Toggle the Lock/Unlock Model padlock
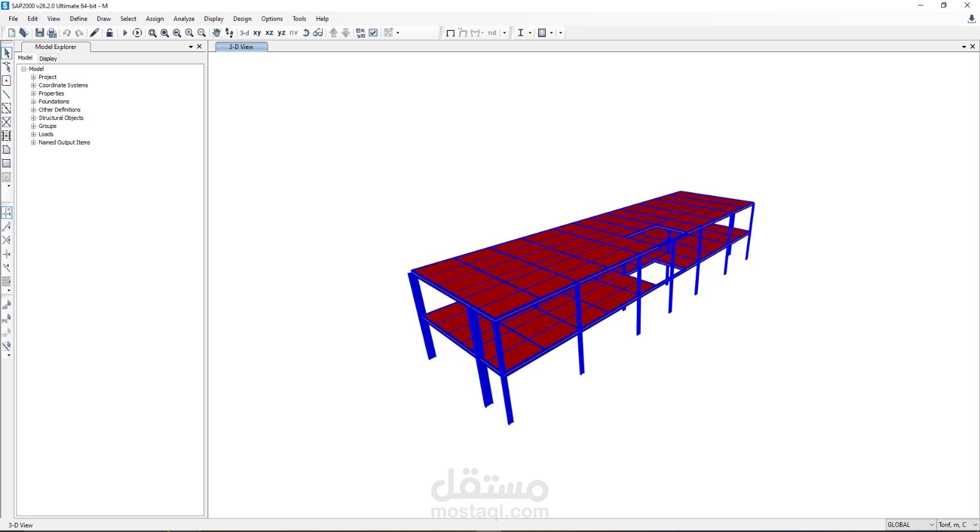 click(x=110, y=33)
